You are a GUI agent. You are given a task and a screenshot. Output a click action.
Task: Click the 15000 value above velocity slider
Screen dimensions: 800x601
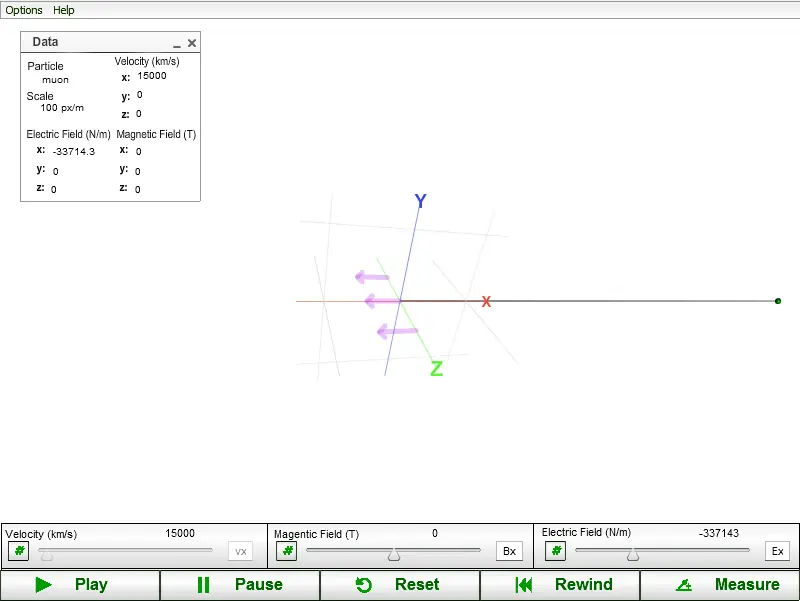pyautogui.click(x=180, y=533)
